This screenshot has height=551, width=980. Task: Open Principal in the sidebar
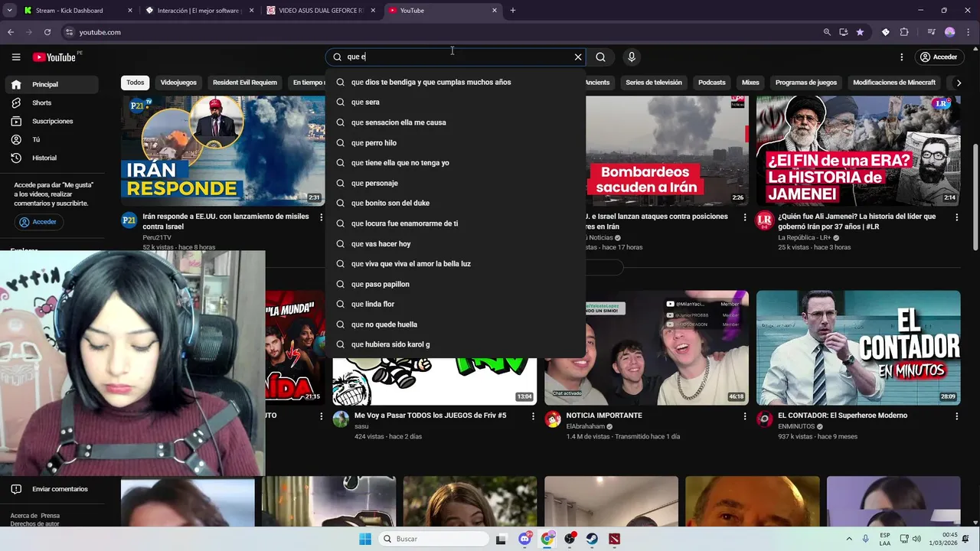click(x=52, y=84)
